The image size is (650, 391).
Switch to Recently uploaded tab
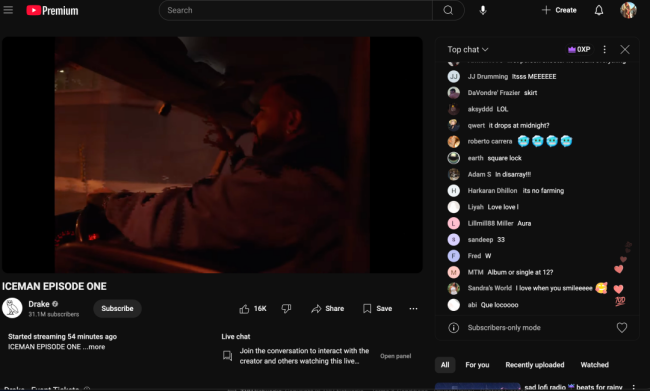coord(535,365)
